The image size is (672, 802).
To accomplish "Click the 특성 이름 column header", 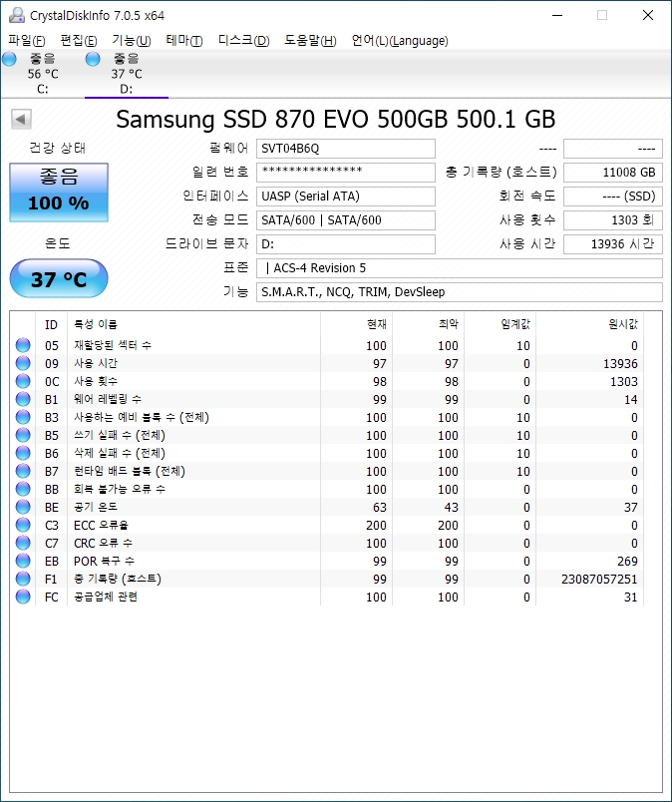I will [193, 324].
